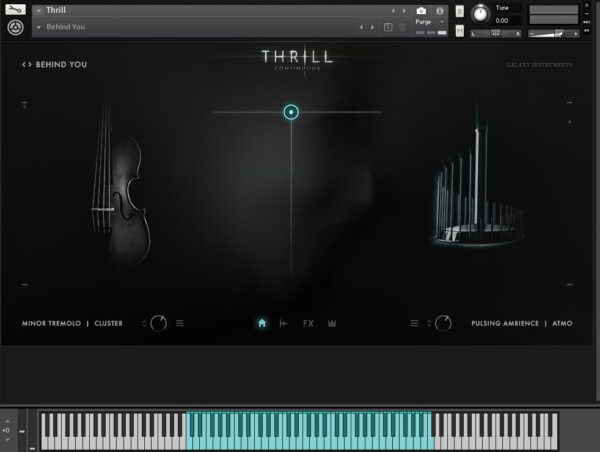Click the left source volume knob
The height and width of the screenshot is (452, 600).
tap(158, 323)
